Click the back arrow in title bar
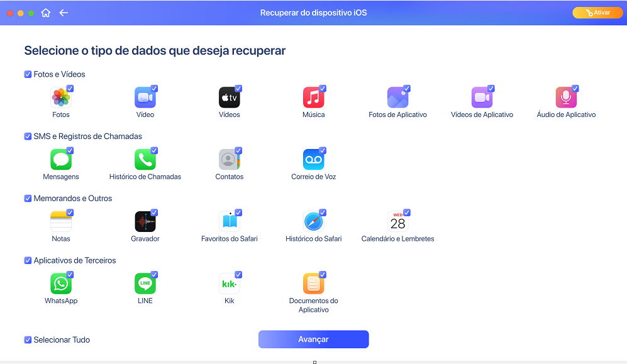627x364 pixels. pyautogui.click(x=64, y=13)
